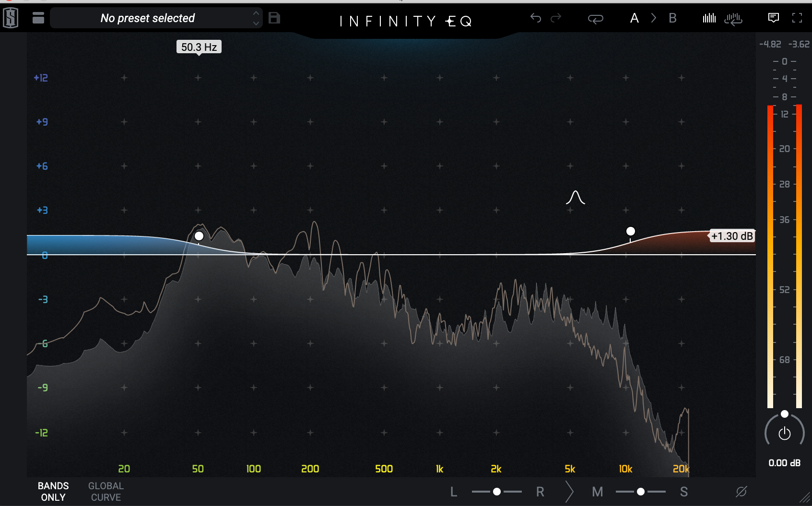Click the 50.3 Hz frequency readout
The image size is (812, 506).
tap(199, 47)
